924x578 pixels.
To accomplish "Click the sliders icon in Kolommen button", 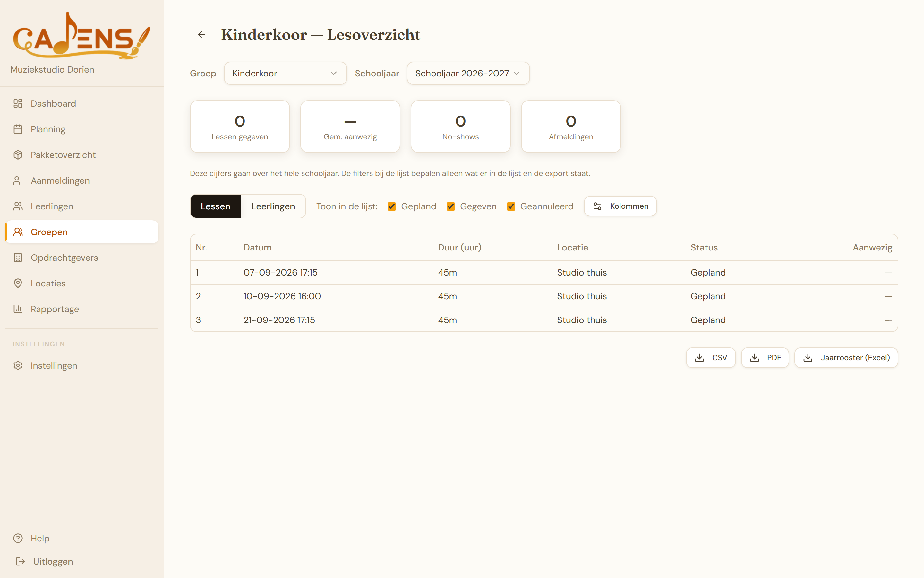I will coord(597,206).
